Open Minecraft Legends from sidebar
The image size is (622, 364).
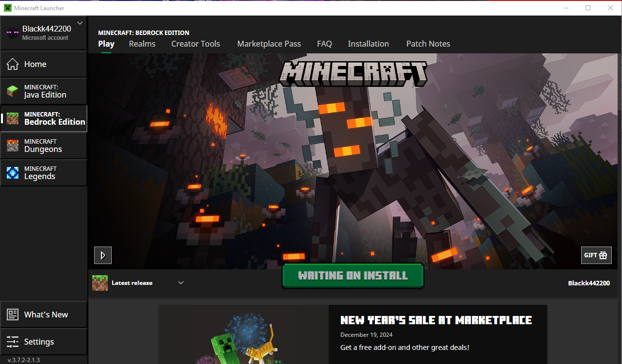pyautogui.click(x=44, y=173)
